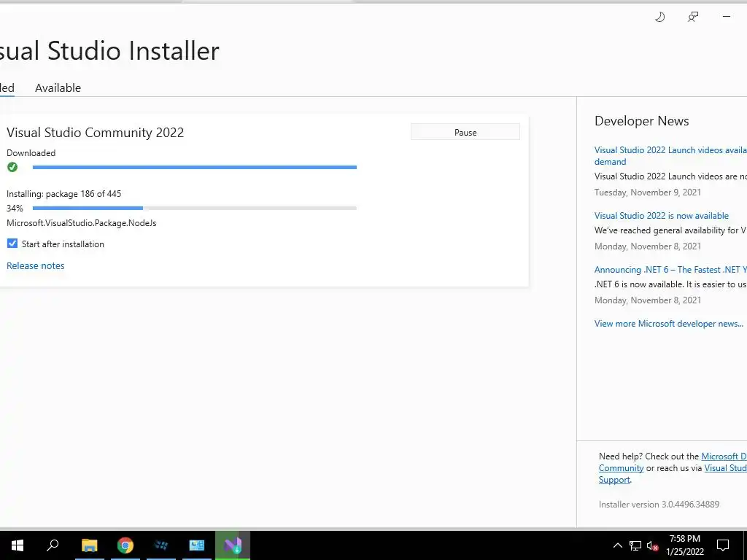Screen dimensions: 747x560
Task: Click the Tuesday, November 9, 2021 date
Action: pos(648,192)
